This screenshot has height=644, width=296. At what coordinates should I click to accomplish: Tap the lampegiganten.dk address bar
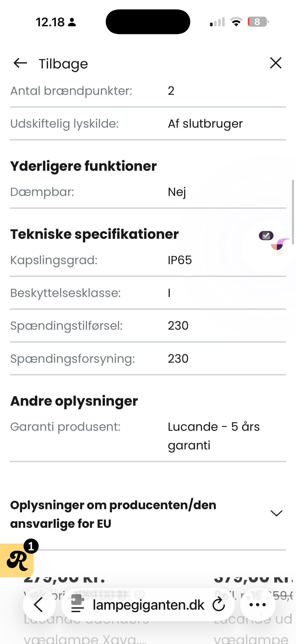point(148,604)
